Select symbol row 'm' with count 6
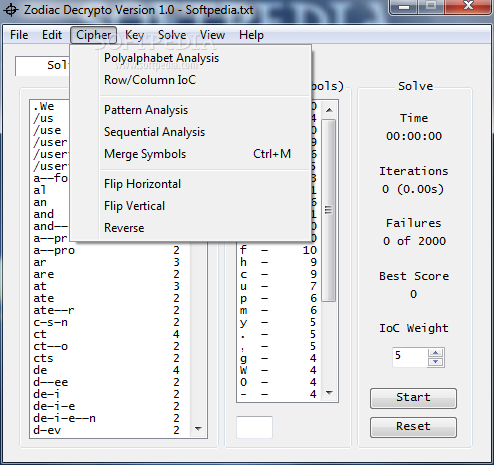Screen dimensions: 494x465 click(x=279, y=310)
